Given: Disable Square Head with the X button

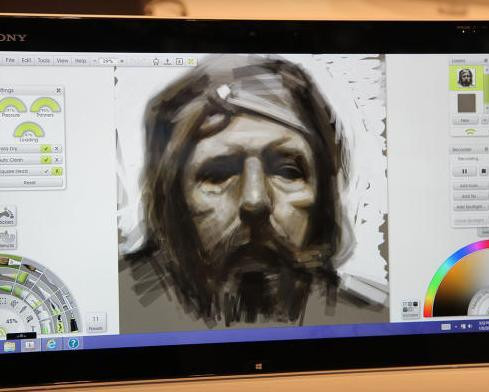Looking at the screenshot, I should coord(57,171).
